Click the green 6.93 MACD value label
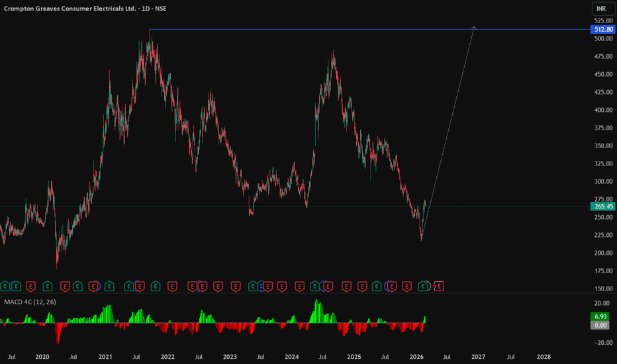Screen dimensions: 617x364 [600, 316]
